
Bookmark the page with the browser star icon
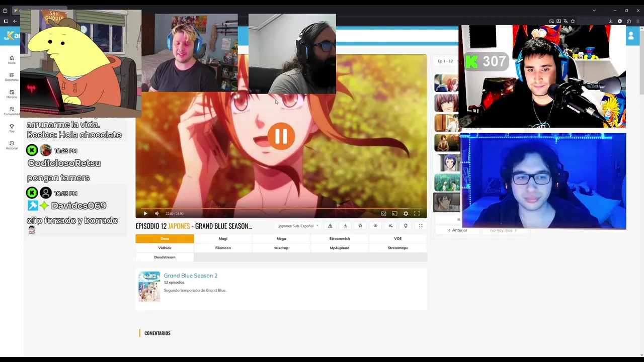pyautogui.click(x=573, y=21)
